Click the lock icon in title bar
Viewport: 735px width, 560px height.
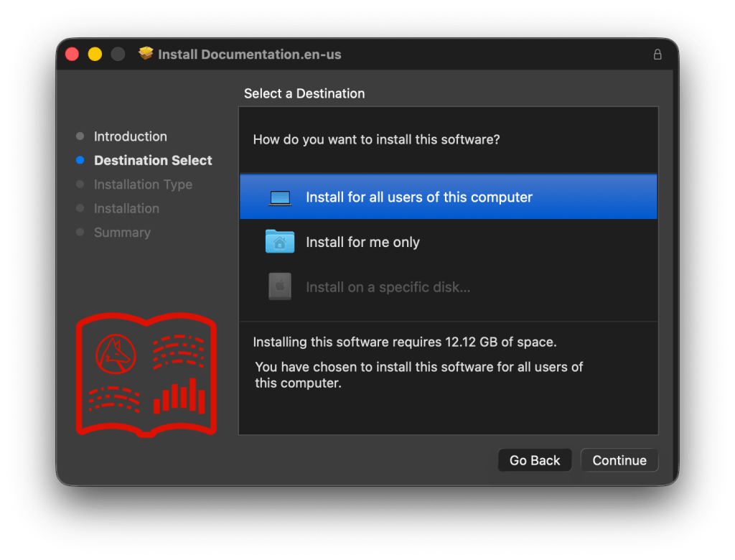657,55
